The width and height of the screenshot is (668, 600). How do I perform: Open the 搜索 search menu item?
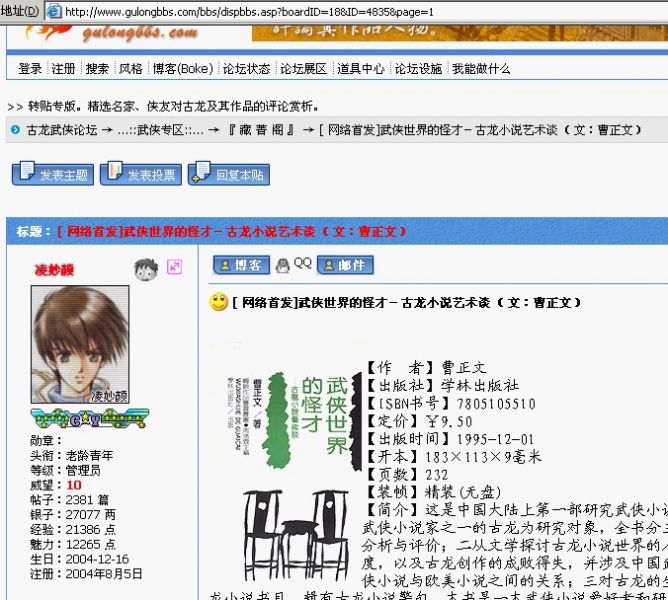pyautogui.click(x=97, y=69)
